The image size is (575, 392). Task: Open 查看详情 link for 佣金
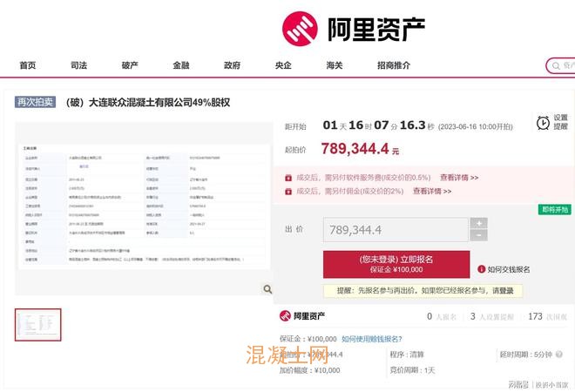[432, 191]
